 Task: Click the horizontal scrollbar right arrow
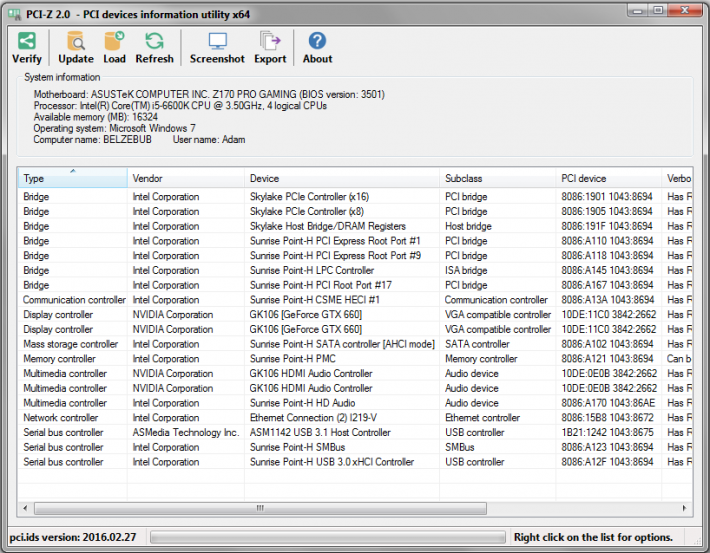point(684,508)
